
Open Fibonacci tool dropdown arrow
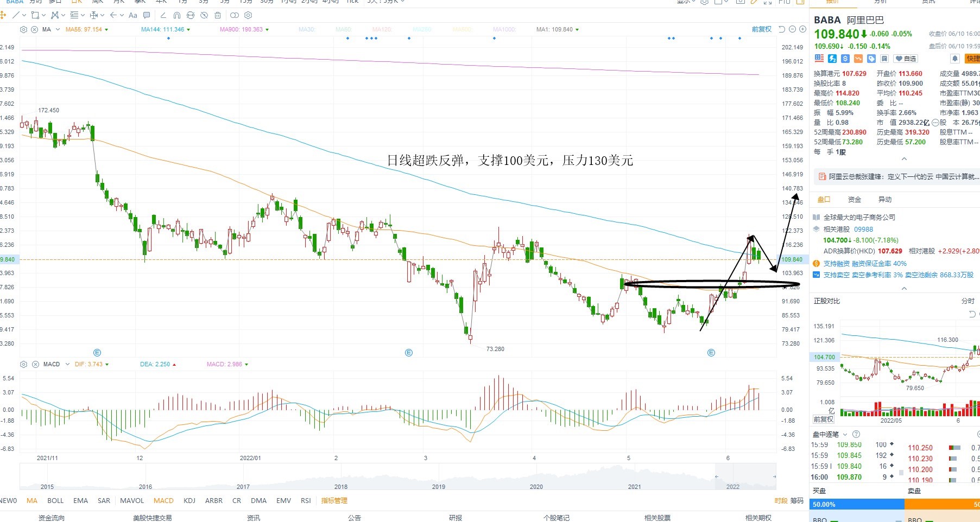[83, 15]
